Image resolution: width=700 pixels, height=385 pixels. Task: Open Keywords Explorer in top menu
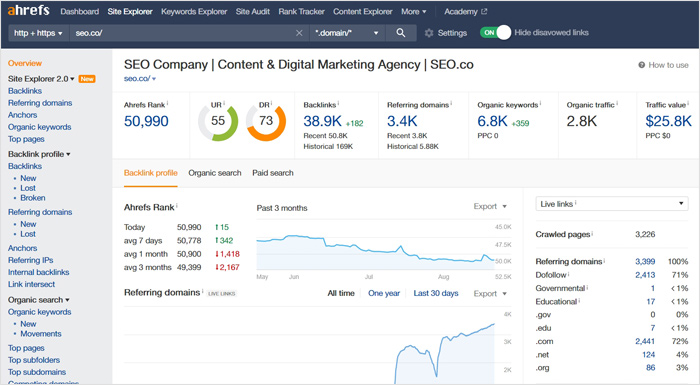[194, 12]
